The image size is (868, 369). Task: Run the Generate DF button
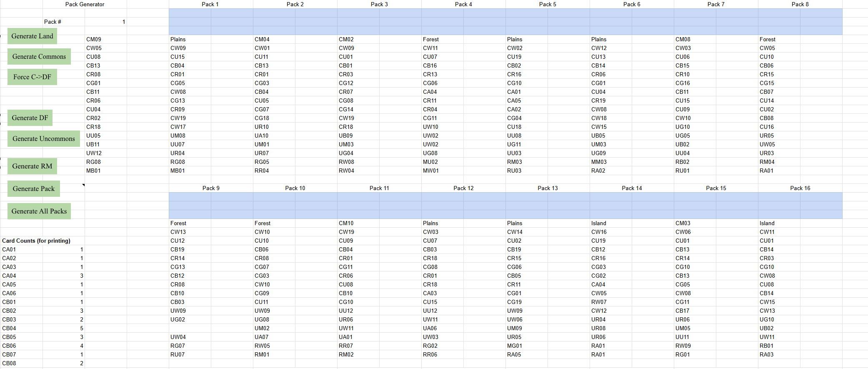pyautogui.click(x=30, y=118)
